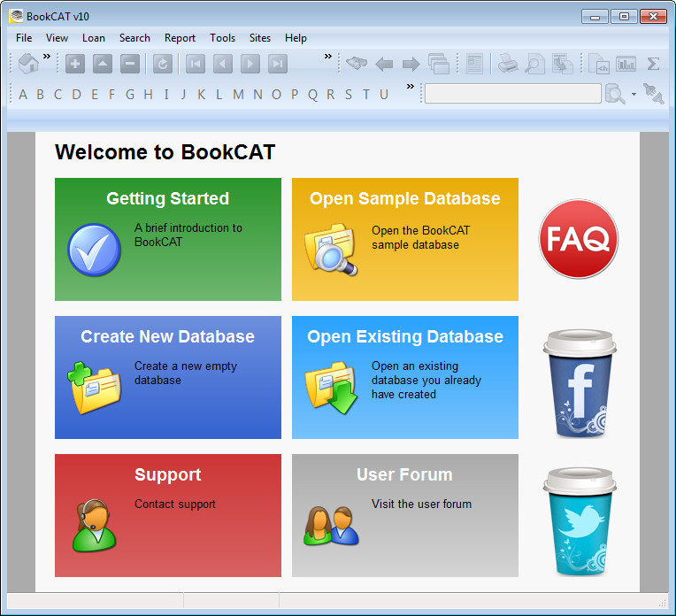Click the Open Existing Database tile
This screenshot has height=616, width=676.
[x=405, y=377]
